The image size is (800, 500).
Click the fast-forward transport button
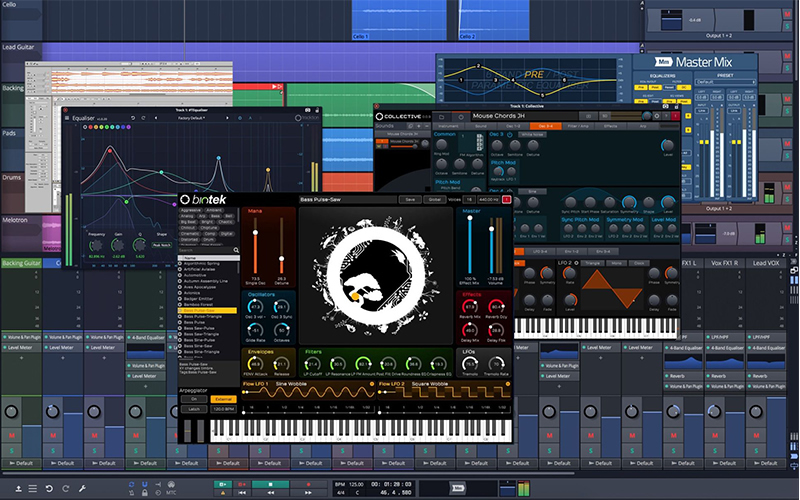click(308, 493)
